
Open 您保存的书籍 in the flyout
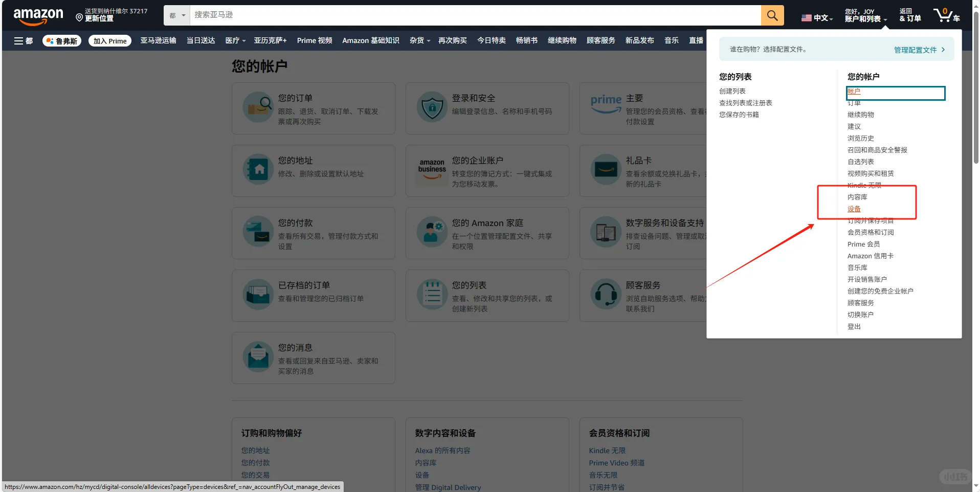tap(739, 115)
